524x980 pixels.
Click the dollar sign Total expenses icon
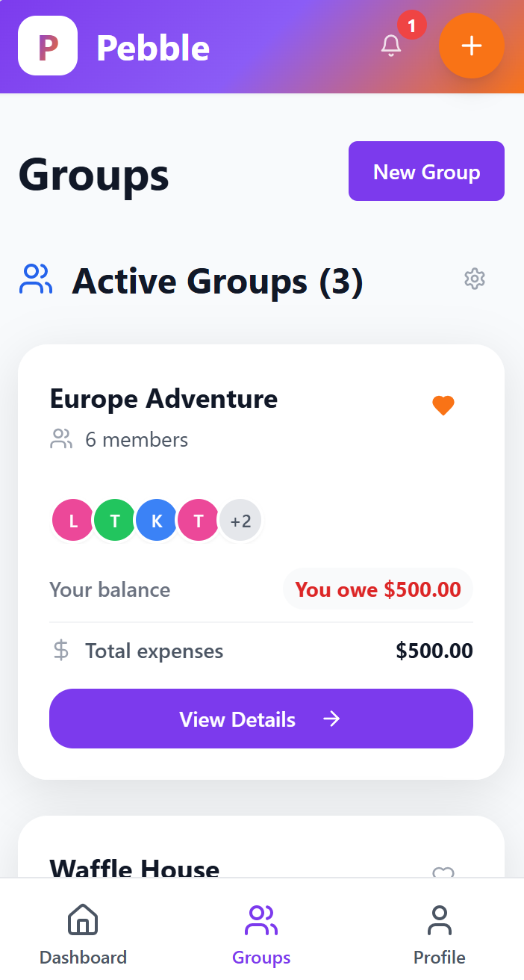[x=61, y=651]
